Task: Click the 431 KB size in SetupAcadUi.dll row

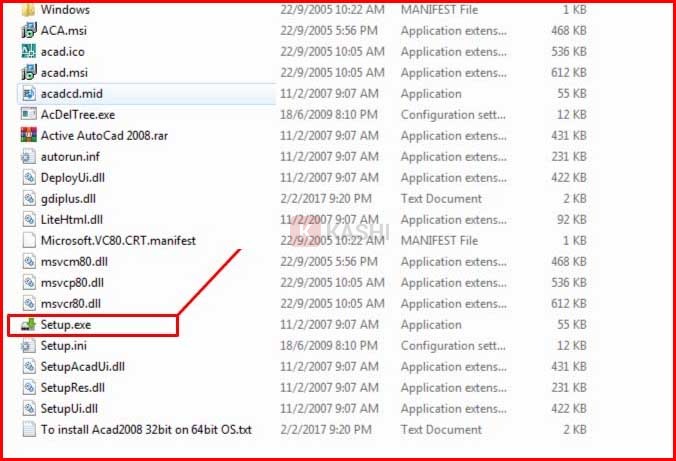Action: 569,367
